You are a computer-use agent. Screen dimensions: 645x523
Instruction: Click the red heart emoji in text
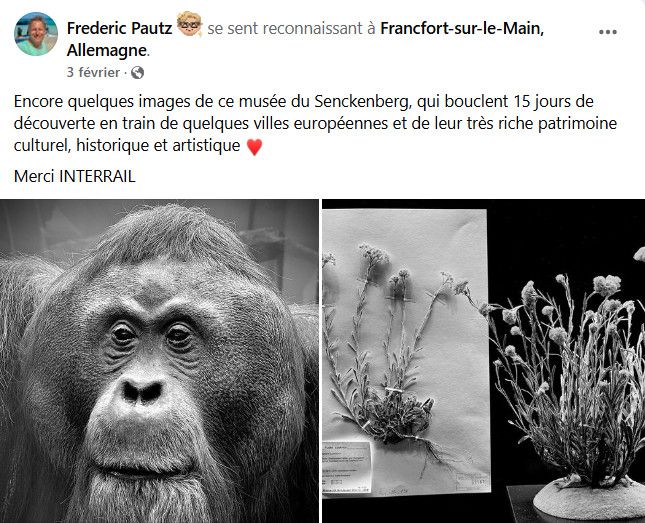click(254, 146)
